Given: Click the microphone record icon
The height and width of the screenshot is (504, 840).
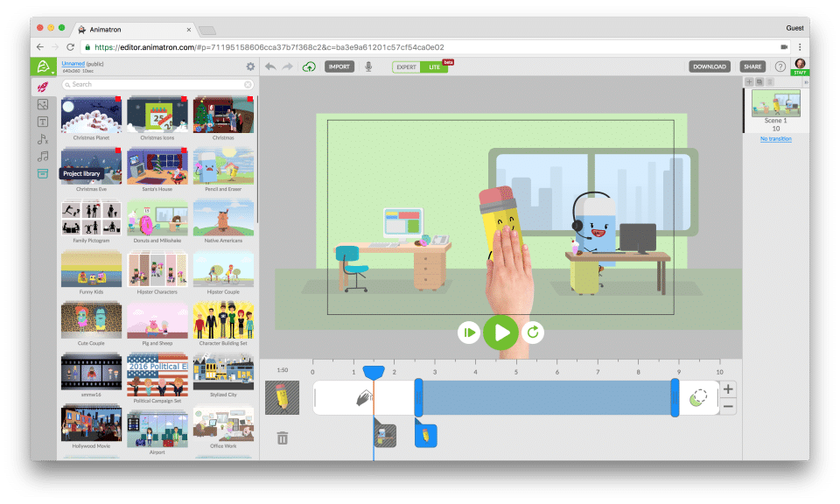Looking at the screenshot, I should coord(368,67).
